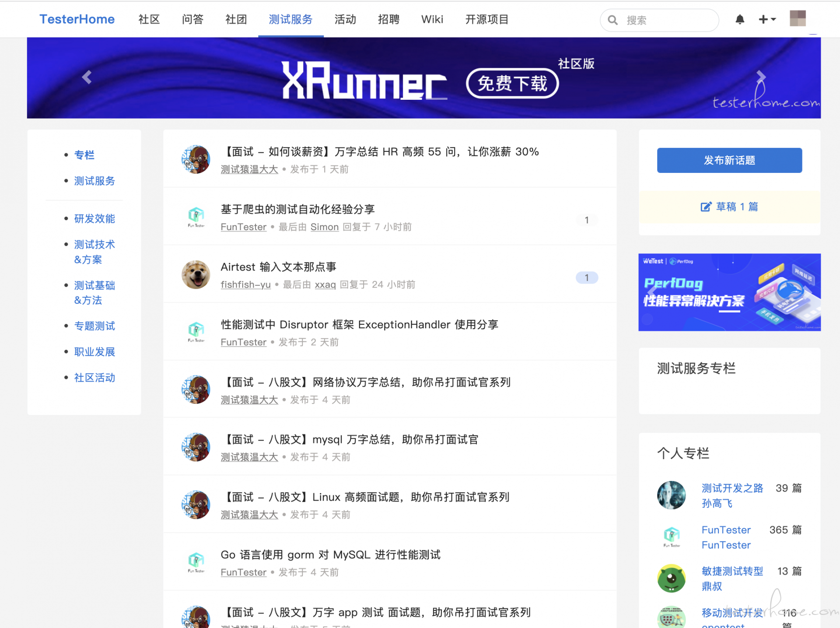The image size is (840, 628).
Task: Select 专题测试 category in sidebar
Action: point(94,326)
